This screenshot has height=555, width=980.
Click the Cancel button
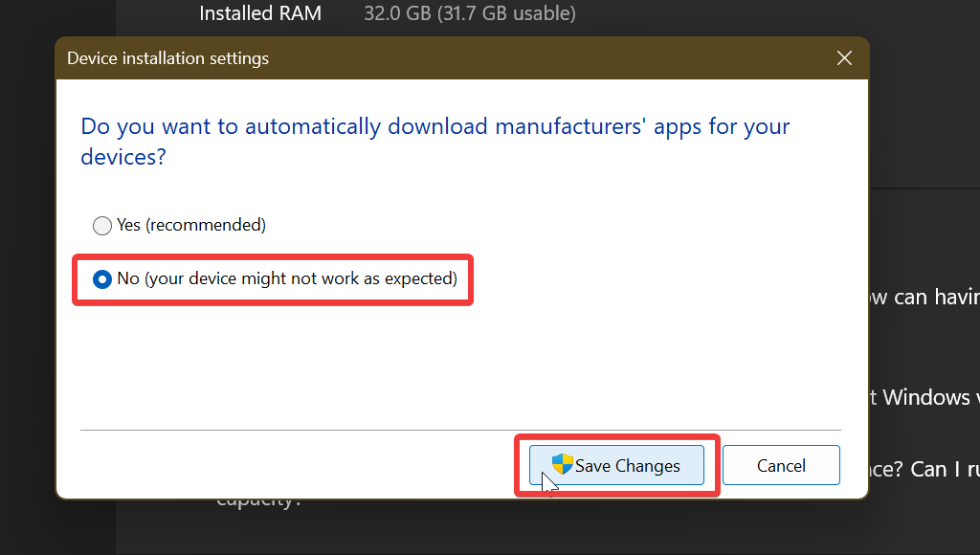coord(781,465)
